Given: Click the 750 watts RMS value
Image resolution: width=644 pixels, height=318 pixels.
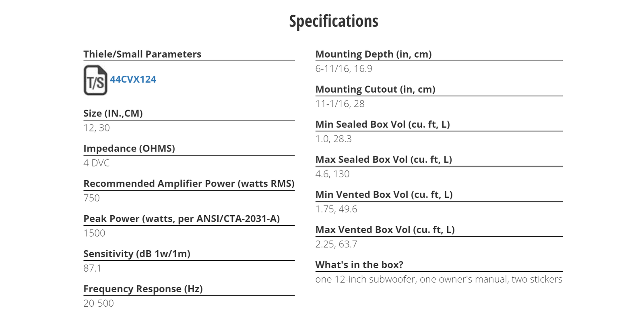Looking at the screenshot, I should 91,198.
